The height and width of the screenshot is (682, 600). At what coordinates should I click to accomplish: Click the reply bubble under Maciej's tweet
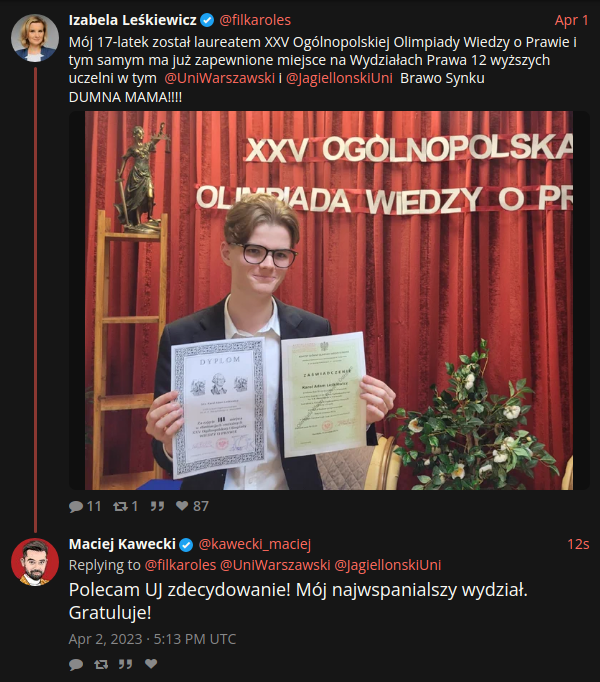[x=76, y=664]
